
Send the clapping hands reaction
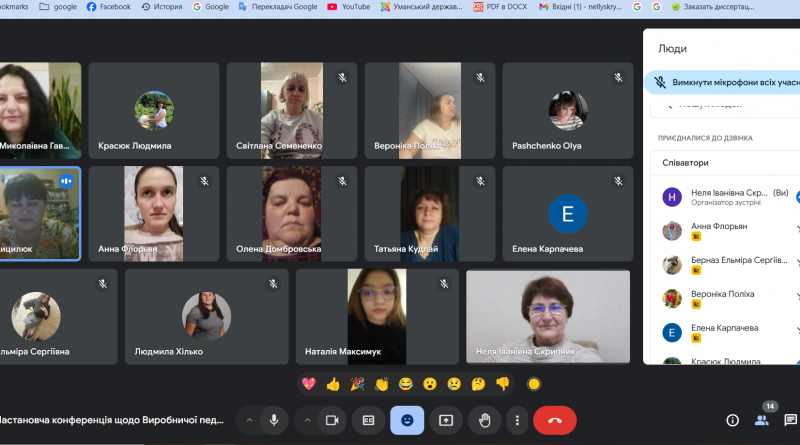tap(381, 384)
